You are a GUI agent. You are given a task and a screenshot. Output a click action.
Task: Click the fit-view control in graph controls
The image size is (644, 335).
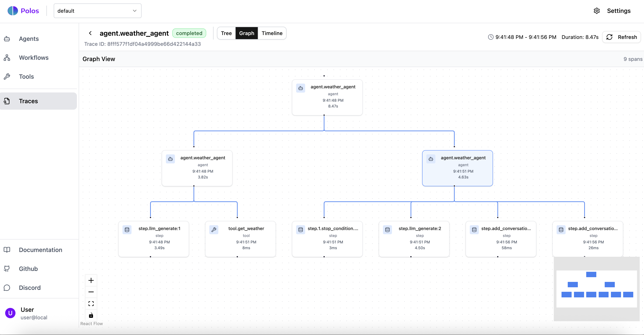(x=91, y=303)
